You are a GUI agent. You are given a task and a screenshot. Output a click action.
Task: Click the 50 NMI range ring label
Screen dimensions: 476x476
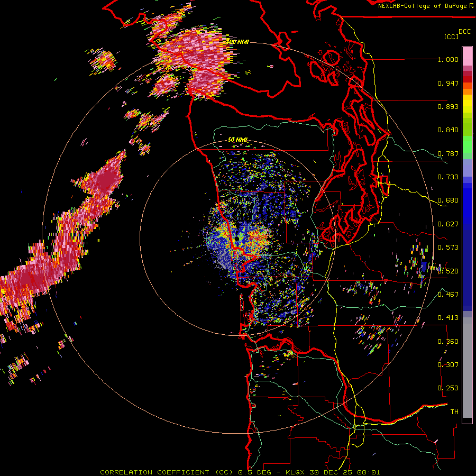click(237, 140)
